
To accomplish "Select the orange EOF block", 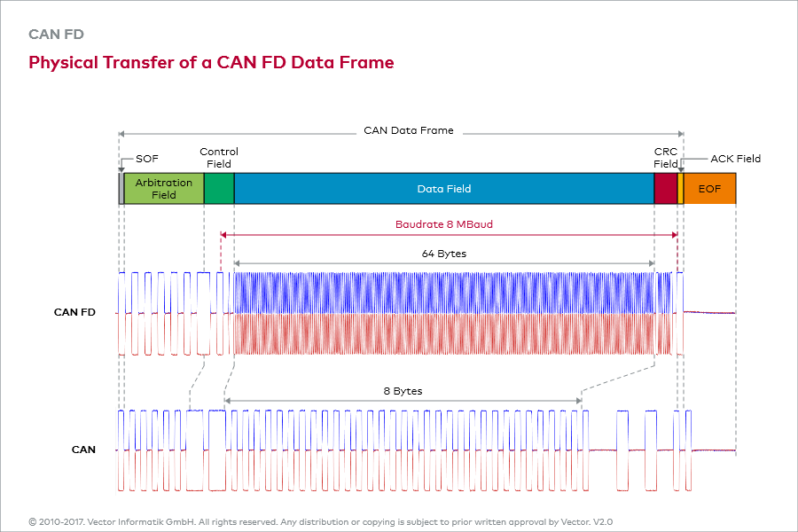I will 709,189.
